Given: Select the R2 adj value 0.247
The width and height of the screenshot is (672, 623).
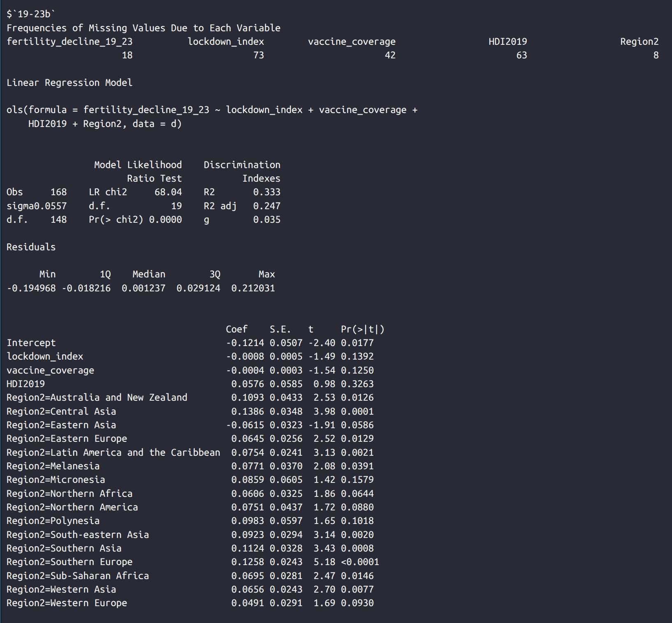Looking at the screenshot, I should (x=266, y=206).
